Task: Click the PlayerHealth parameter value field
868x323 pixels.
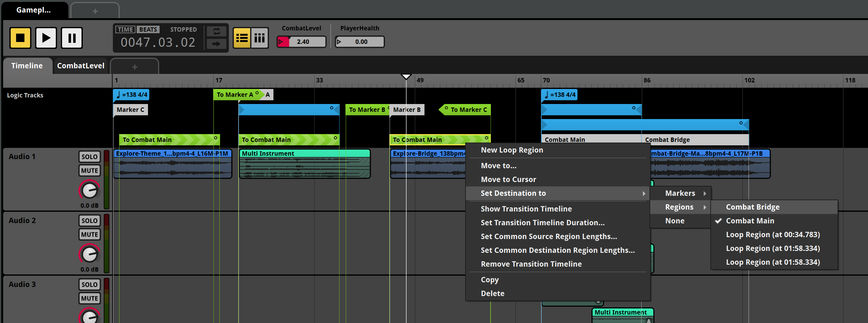Action: click(360, 42)
